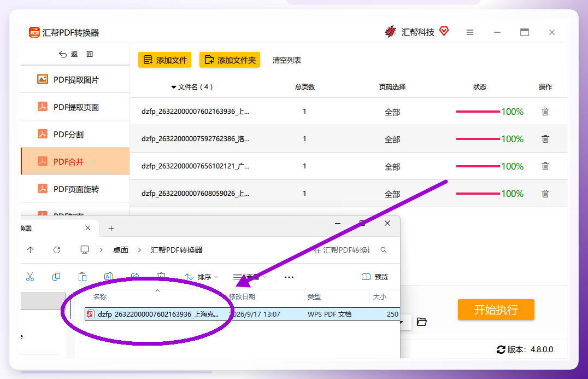
Task: Select file name dzfp_26322000007608059026_上... in the list
Action: [x=195, y=193]
